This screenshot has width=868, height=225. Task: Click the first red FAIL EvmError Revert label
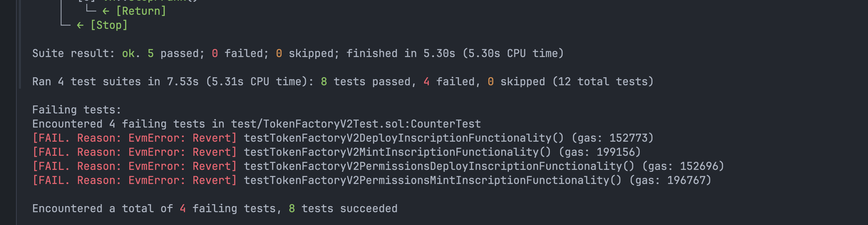click(134, 138)
